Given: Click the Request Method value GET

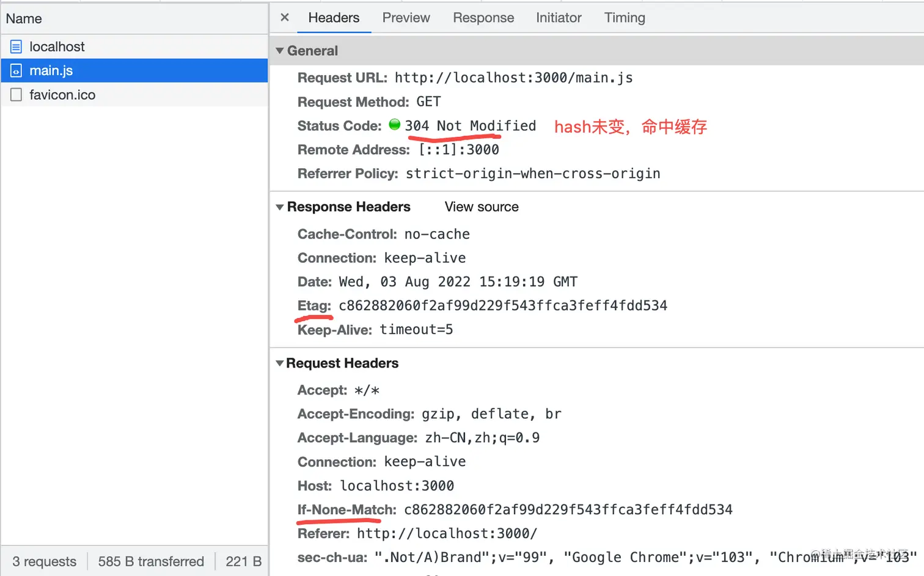Looking at the screenshot, I should click(x=428, y=102).
